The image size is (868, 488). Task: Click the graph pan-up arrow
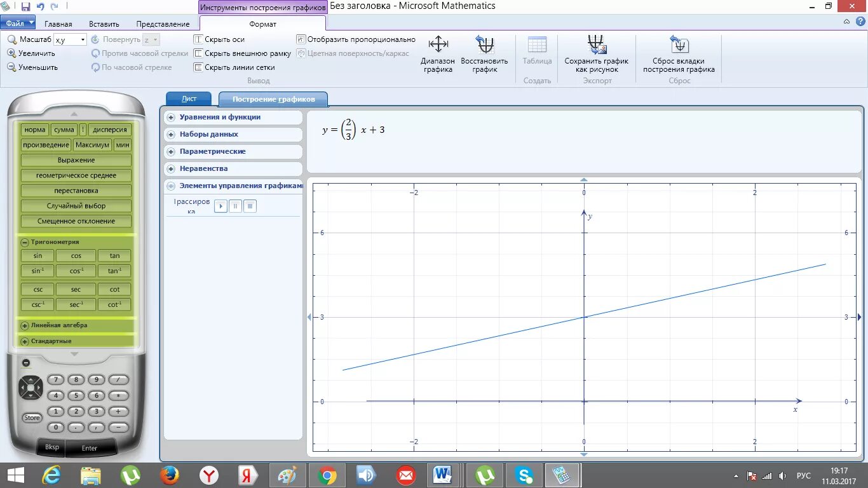click(584, 180)
